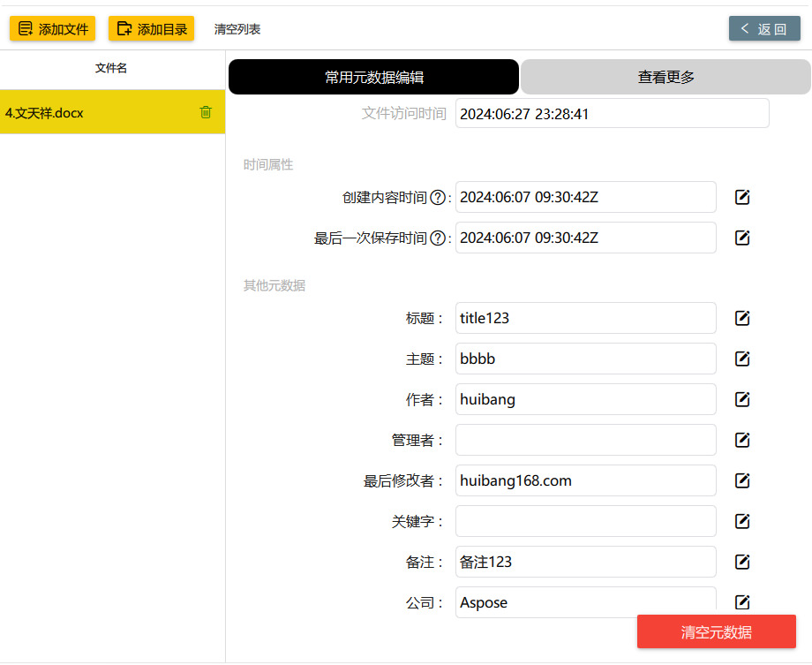812x665 pixels.
Task: Click the edit icon for 备注
Action: pyautogui.click(x=742, y=562)
